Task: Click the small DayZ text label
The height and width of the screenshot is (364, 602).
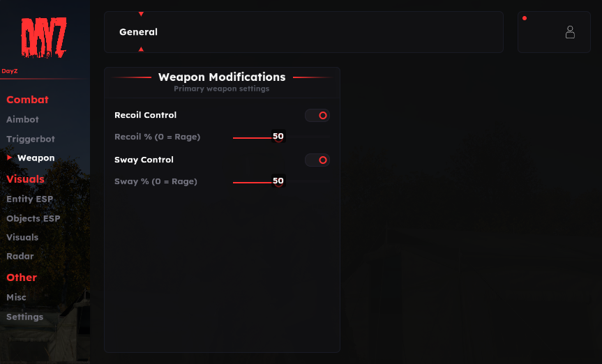Action: pos(10,71)
